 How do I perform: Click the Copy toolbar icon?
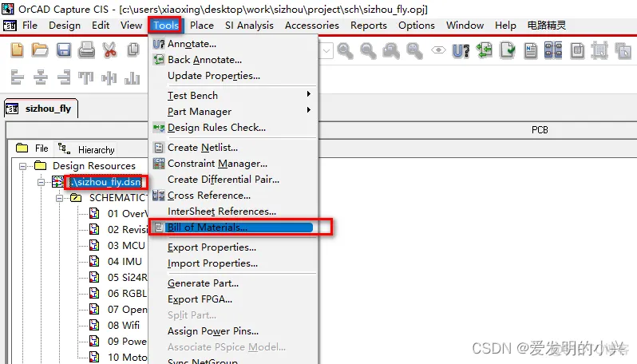[x=133, y=50]
